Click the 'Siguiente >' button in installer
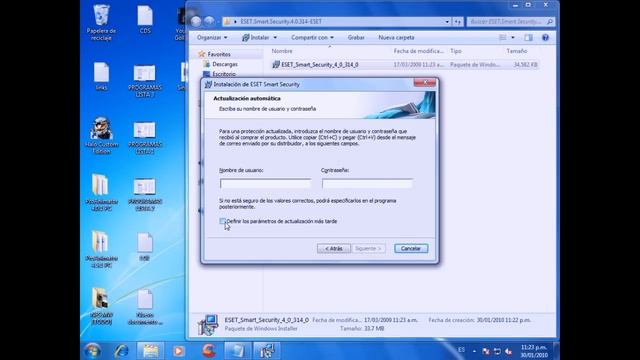The width and height of the screenshot is (640, 360). tap(368, 248)
